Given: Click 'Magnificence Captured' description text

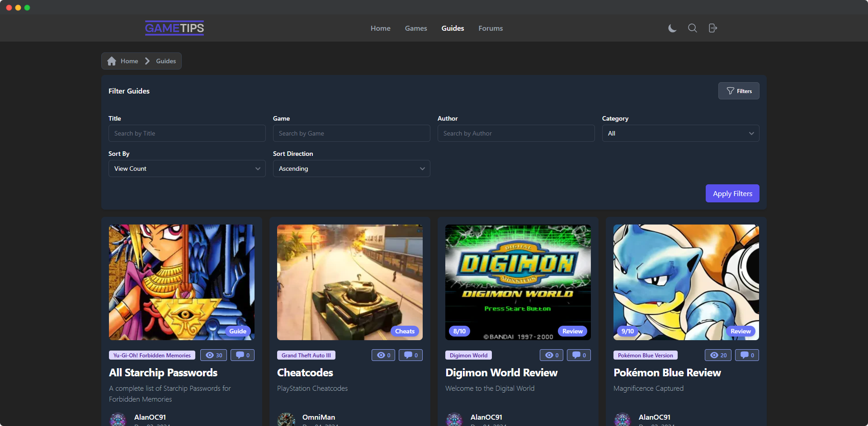Looking at the screenshot, I should coord(648,388).
